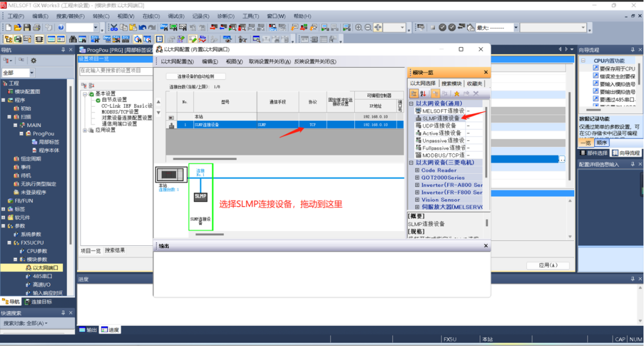
Task: Open the 搜索对象 全部(A) dropdown
Action: (26, 323)
